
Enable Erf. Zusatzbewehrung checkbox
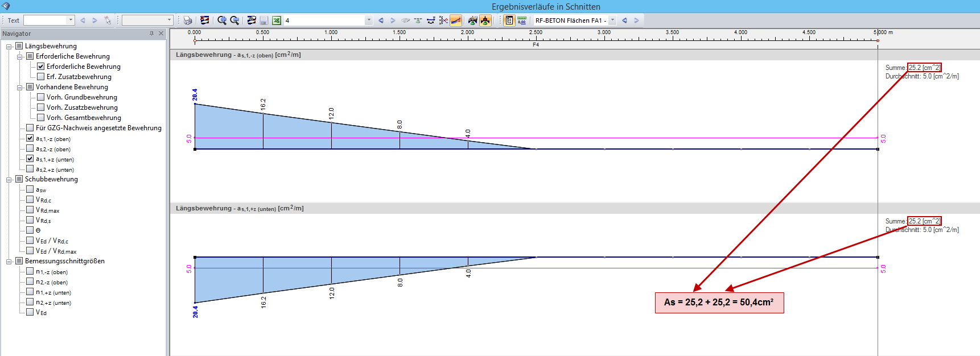[41, 77]
